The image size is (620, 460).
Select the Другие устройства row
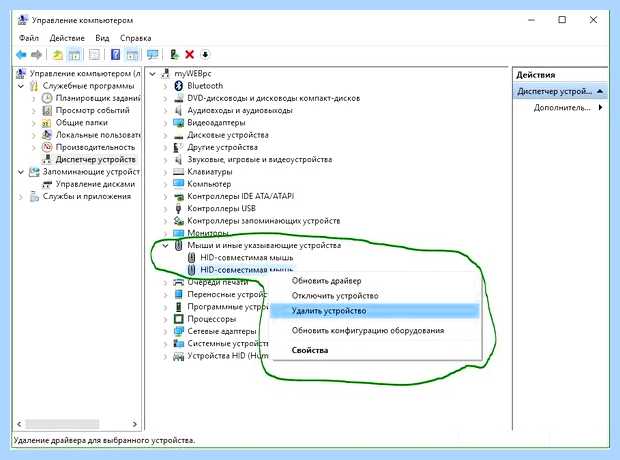[x=223, y=147]
